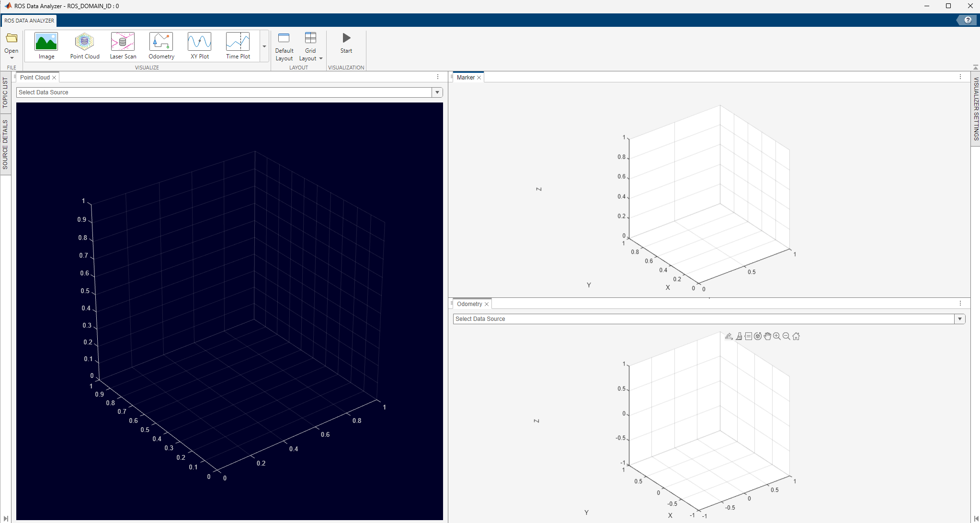
Task: Apply the Default Layout
Action: 284,45
